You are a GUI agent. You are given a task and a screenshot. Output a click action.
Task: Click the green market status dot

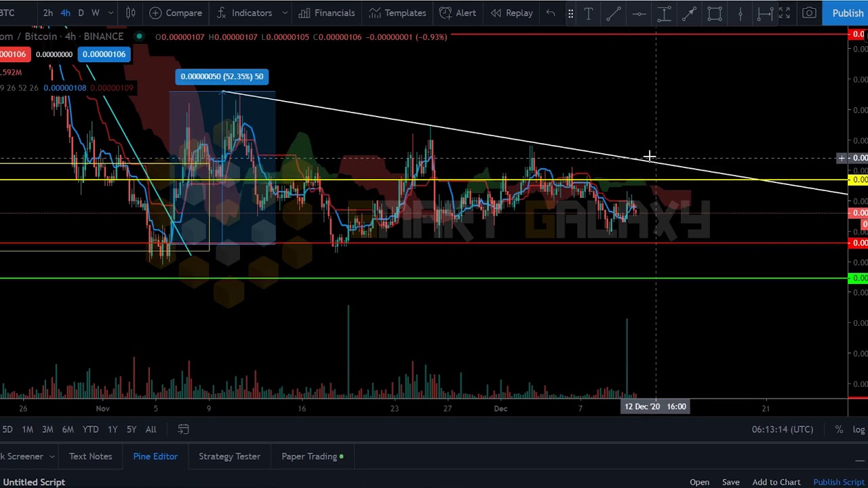139,37
